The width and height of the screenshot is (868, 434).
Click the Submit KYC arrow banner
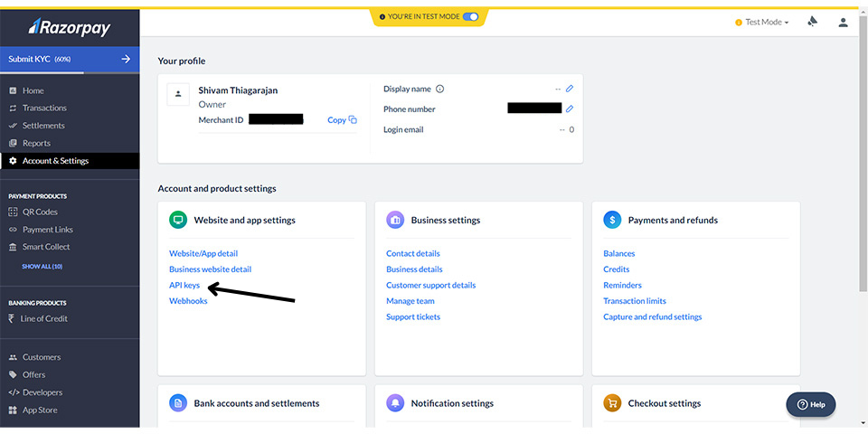pos(70,59)
